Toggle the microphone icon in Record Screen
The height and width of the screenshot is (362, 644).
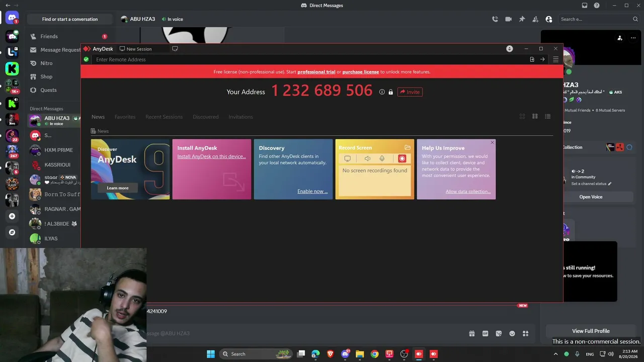point(382,158)
